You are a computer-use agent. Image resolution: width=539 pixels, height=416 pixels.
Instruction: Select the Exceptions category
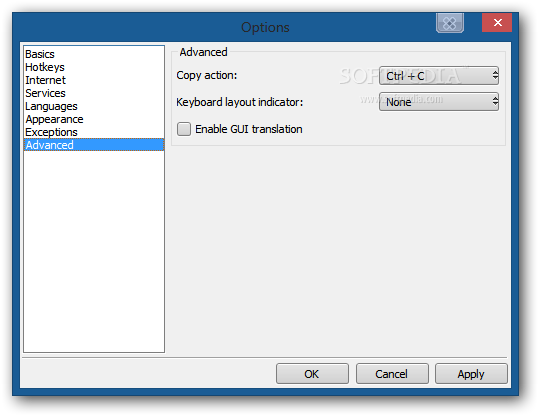coord(94,132)
